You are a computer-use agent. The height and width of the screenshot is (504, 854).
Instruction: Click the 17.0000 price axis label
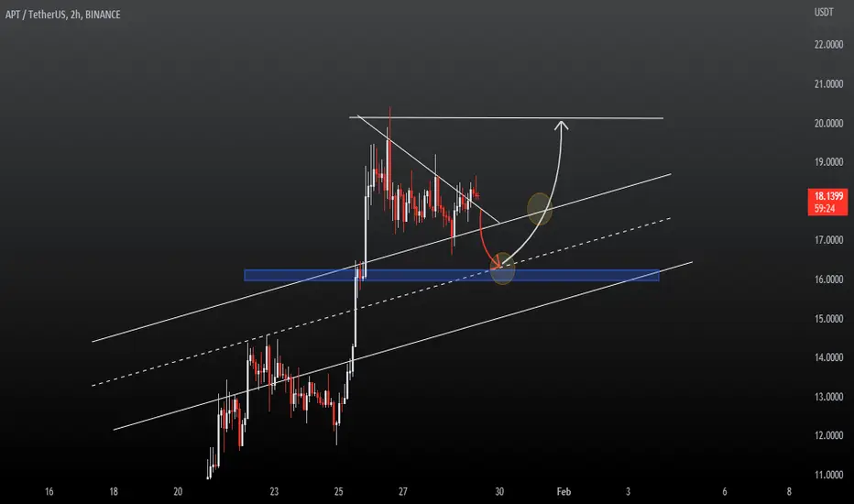pyautogui.click(x=828, y=240)
